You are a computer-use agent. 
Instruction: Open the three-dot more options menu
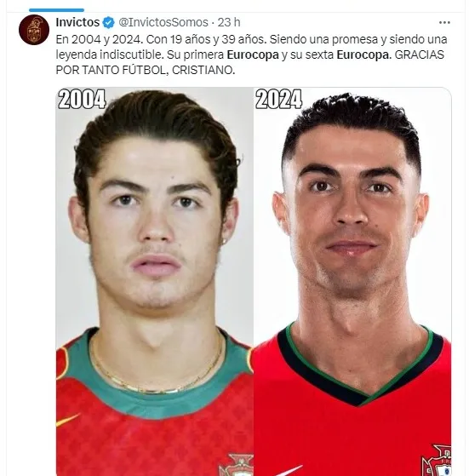(444, 22)
